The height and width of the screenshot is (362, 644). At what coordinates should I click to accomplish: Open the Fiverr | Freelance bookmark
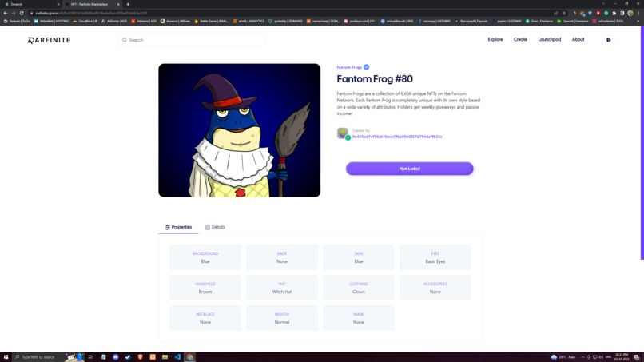click(539, 21)
